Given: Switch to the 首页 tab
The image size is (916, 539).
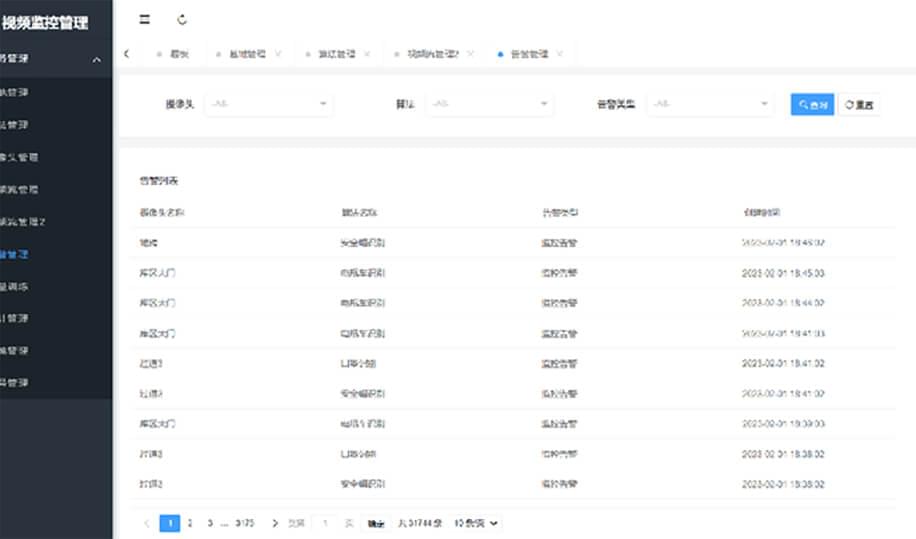Looking at the screenshot, I should (x=179, y=54).
